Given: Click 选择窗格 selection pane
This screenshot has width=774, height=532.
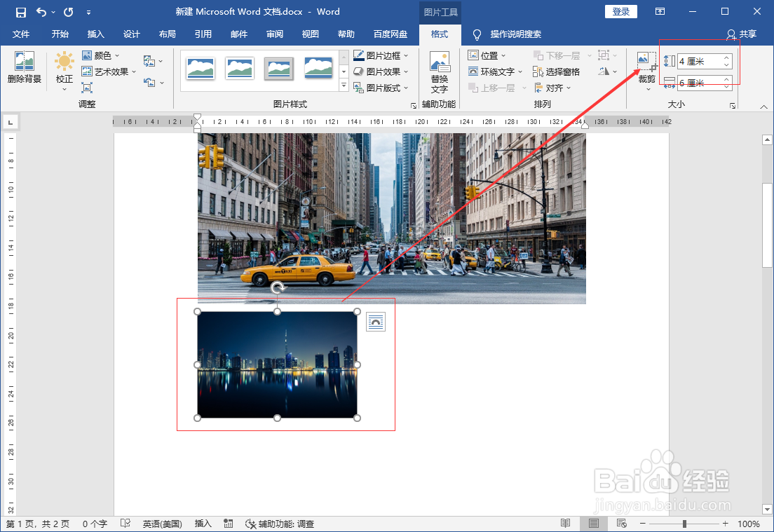Looking at the screenshot, I should [x=557, y=71].
